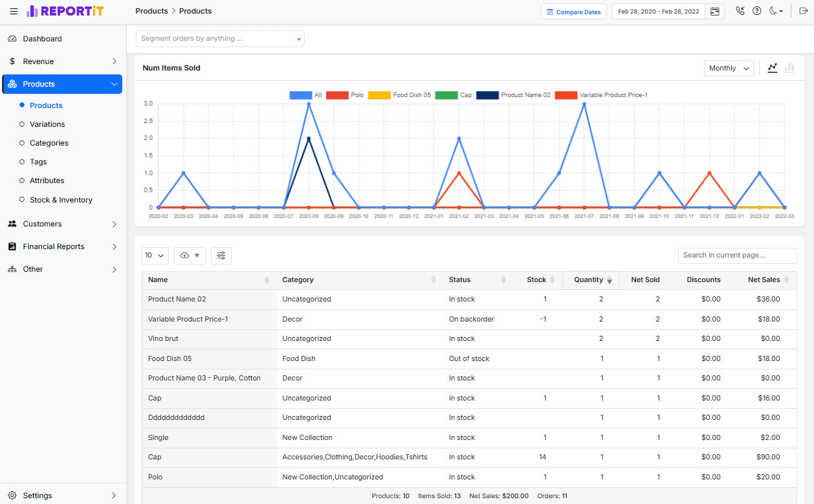Switch to line chart view
Image resolution: width=814 pixels, height=504 pixels.
tap(772, 68)
